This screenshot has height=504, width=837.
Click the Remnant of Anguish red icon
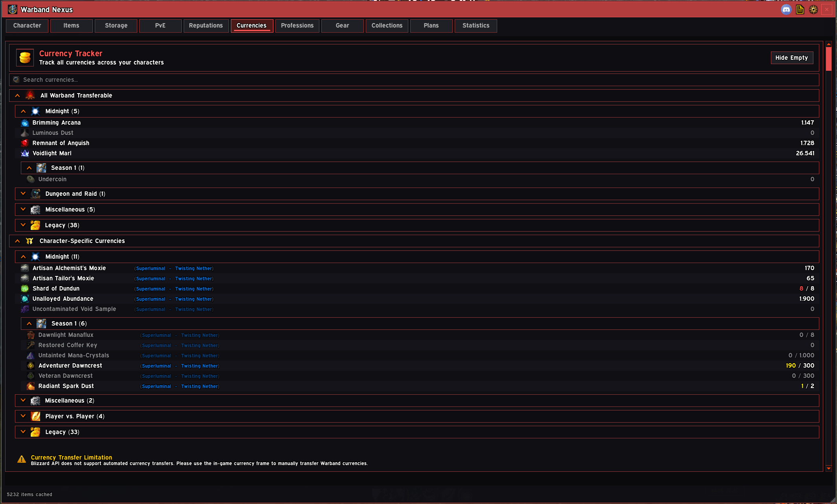point(25,143)
